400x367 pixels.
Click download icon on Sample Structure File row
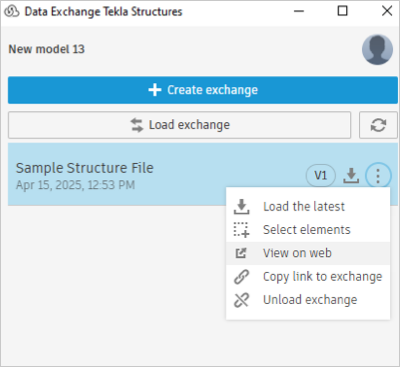pyautogui.click(x=351, y=175)
